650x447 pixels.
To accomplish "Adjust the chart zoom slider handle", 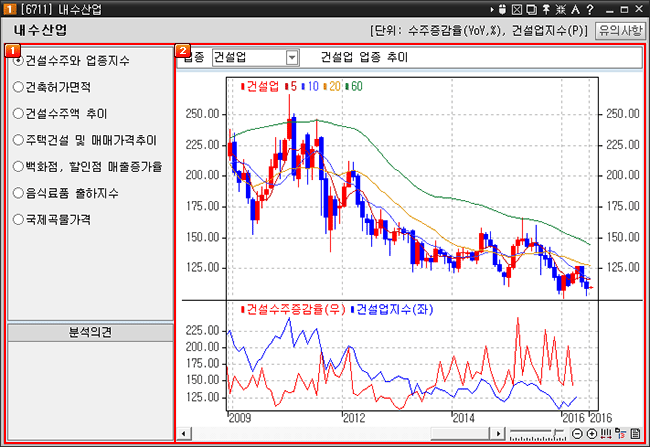I will (555, 434).
